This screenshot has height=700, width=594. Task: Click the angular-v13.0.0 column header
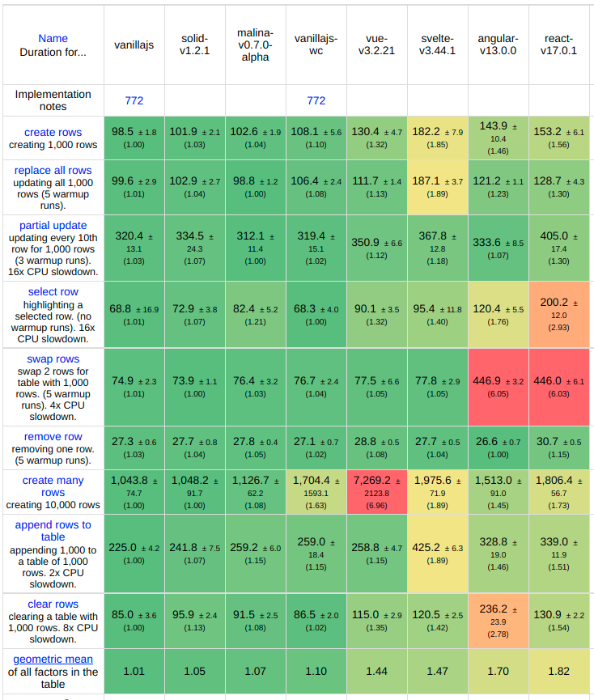pos(498,45)
